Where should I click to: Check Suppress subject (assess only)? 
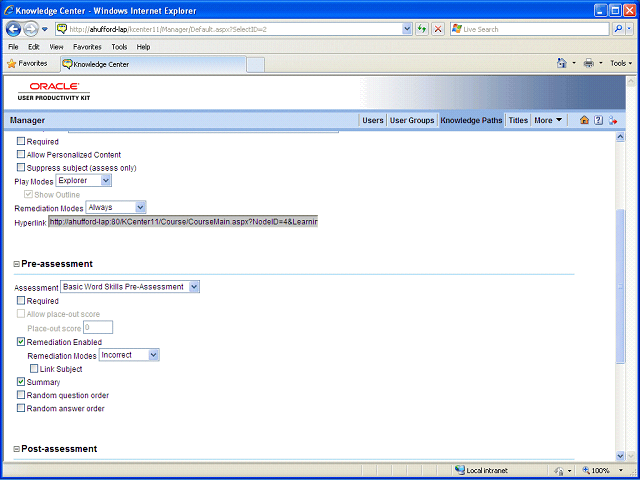pyautogui.click(x=21, y=167)
